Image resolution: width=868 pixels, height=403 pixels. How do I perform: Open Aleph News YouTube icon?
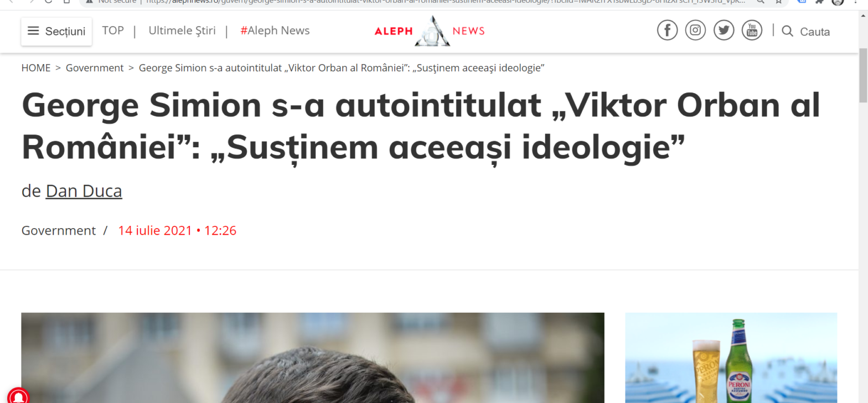[x=752, y=30]
